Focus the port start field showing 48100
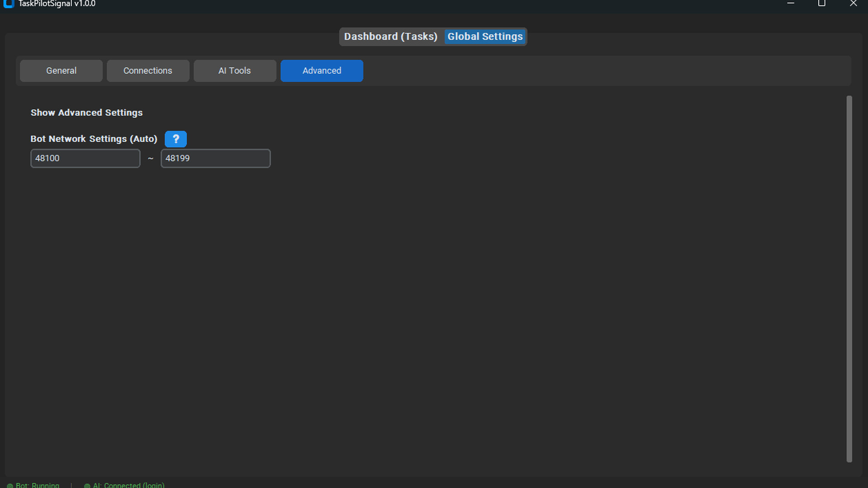This screenshot has width=868, height=488. (85, 158)
